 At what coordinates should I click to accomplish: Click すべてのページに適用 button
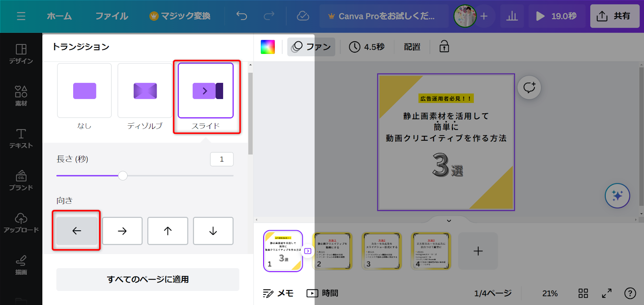coord(148,279)
